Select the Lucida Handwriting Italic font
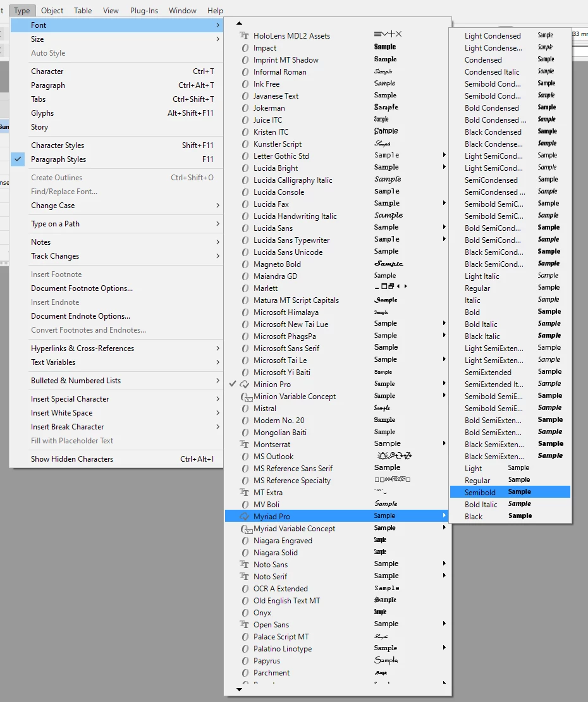 tap(338, 216)
